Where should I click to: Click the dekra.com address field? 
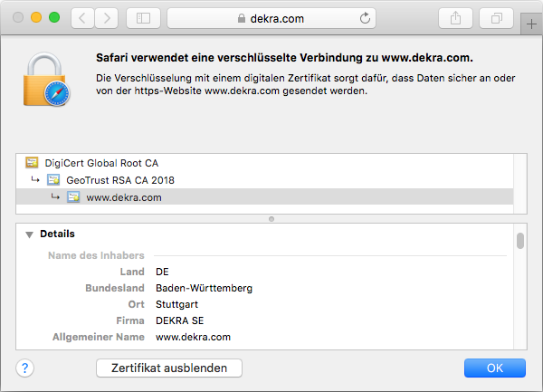coord(271,18)
